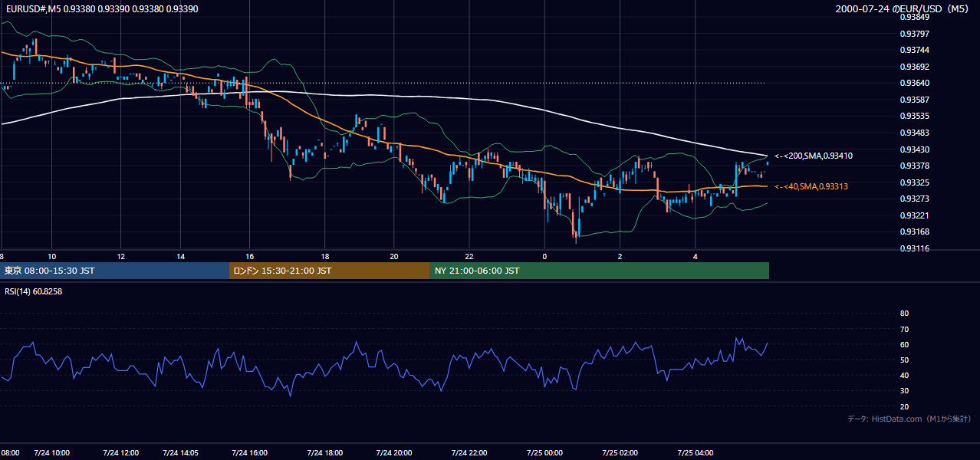Click the 7/24 20:00 time label
Viewport: 980px width, 460px height.
point(393,452)
